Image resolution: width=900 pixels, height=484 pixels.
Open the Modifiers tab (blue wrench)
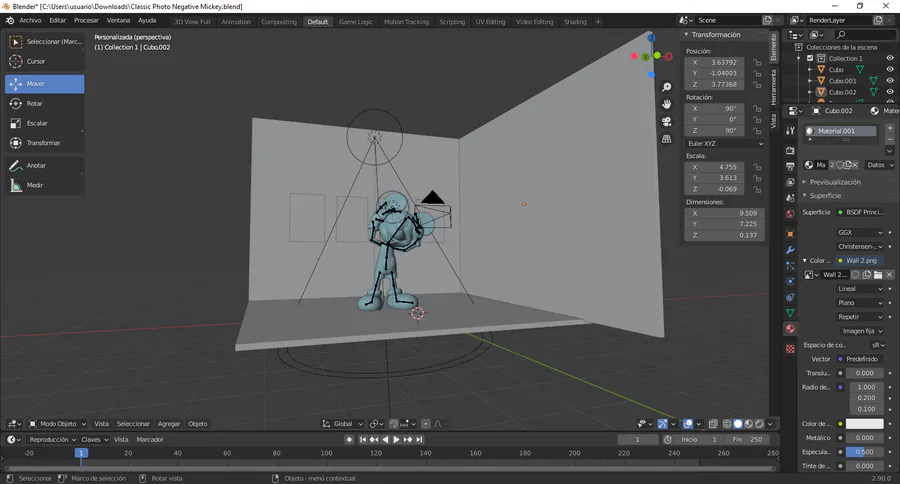pyautogui.click(x=790, y=250)
